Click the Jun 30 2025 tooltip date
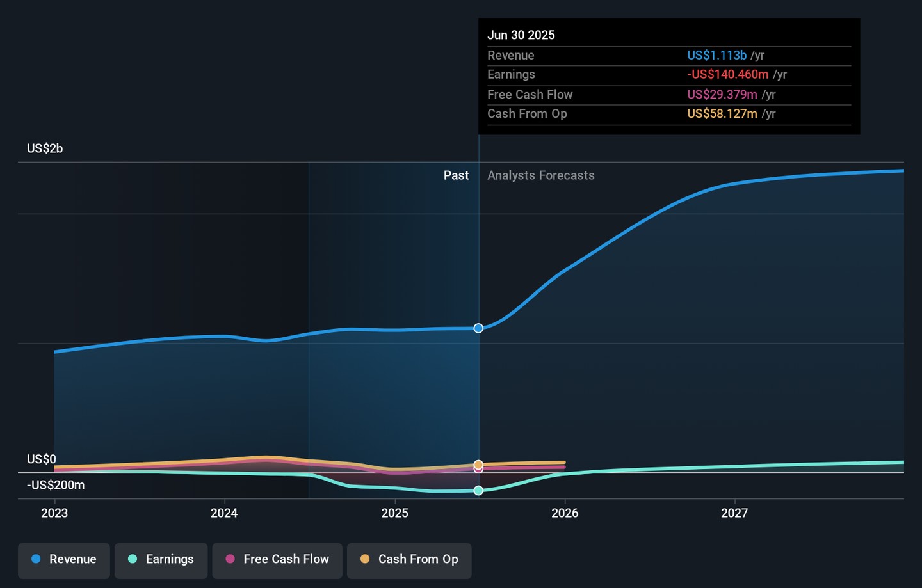Screen dimensions: 922x588 pos(521,35)
